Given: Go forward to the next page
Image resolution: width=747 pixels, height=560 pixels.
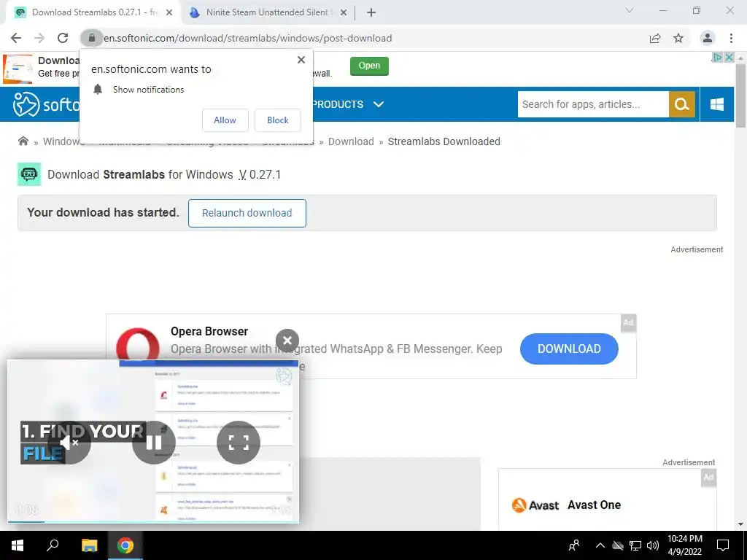Looking at the screenshot, I should tap(39, 38).
